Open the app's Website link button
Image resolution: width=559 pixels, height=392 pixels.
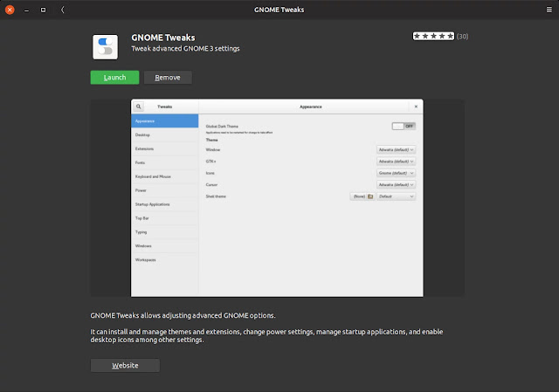pos(125,365)
